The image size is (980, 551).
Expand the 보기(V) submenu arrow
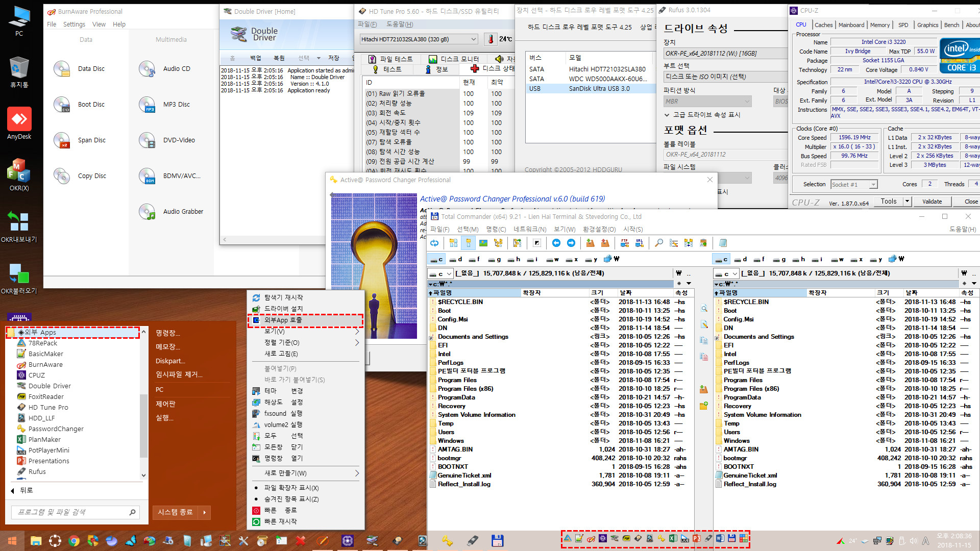[357, 332]
